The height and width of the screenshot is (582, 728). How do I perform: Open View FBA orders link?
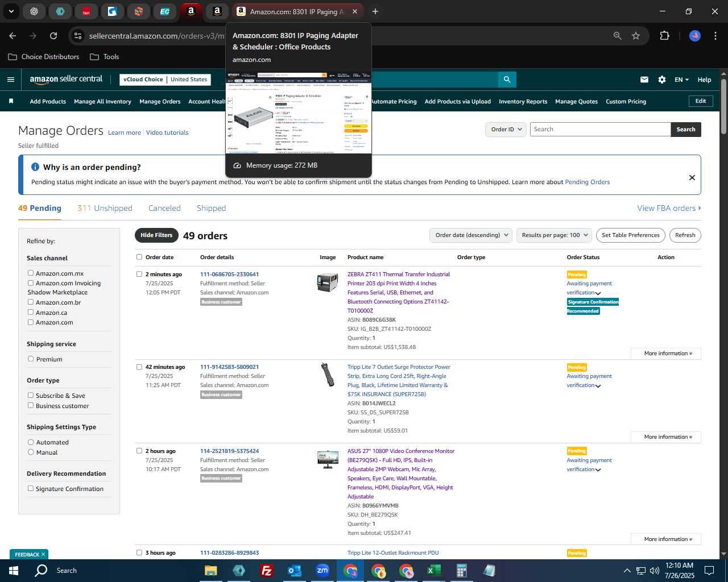click(x=669, y=209)
